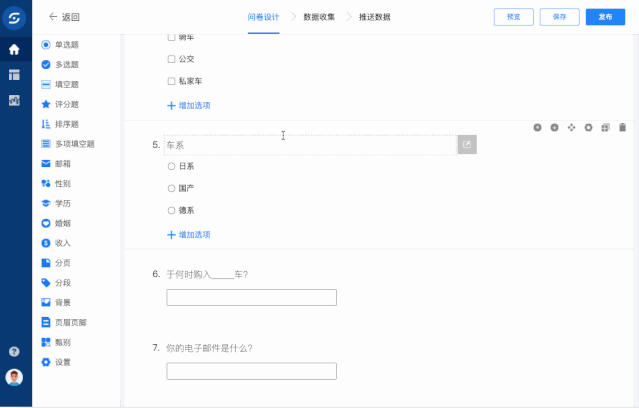Open the 背景 background option

(x=56, y=302)
